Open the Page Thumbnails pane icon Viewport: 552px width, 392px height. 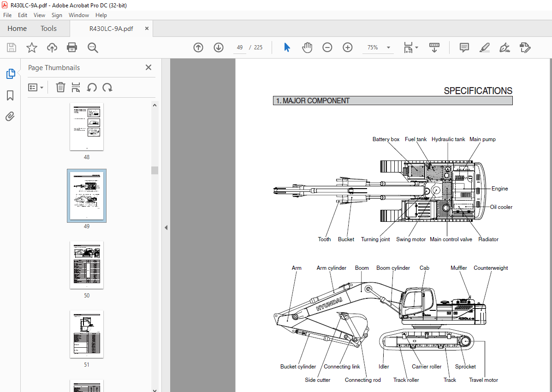[x=11, y=74]
